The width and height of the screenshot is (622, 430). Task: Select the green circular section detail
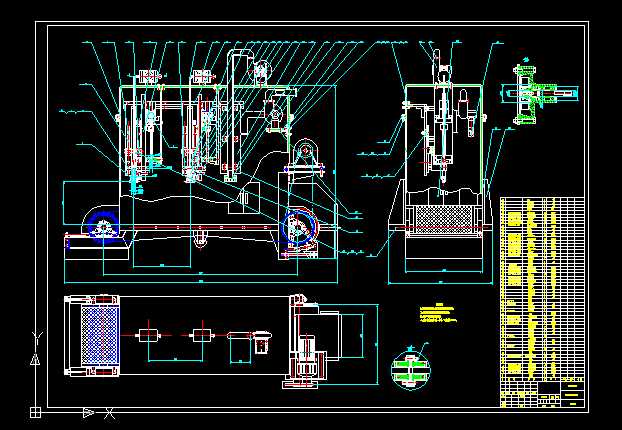[410, 368]
